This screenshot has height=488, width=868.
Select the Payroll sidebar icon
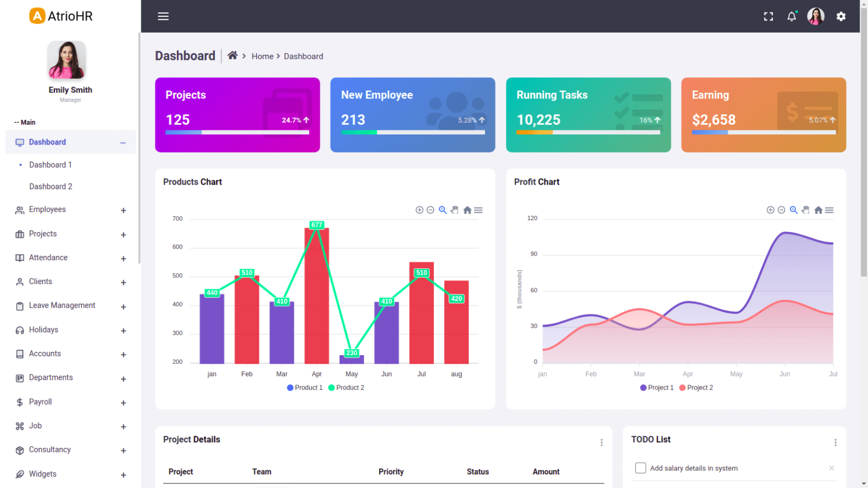coord(19,402)
